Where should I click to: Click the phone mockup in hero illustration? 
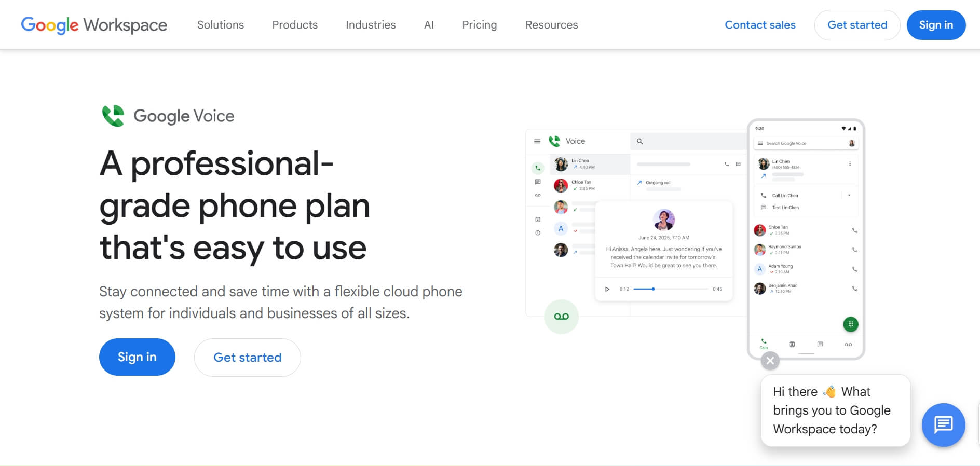[x=806, y=239]
